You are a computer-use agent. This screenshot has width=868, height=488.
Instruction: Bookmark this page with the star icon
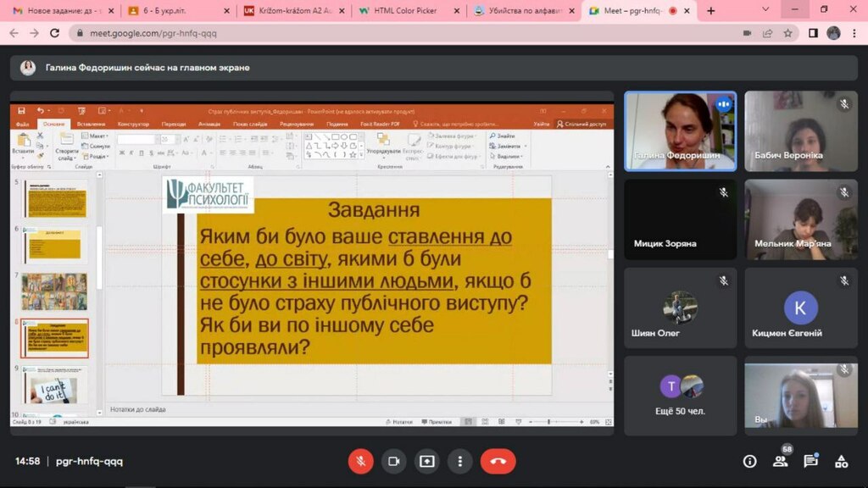click(787, 33)
